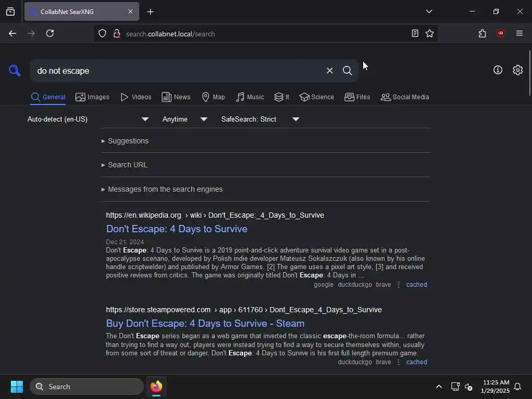This screenshot has width=532, height=399.
Task: Open a new browser tab
Action: (150, 12)
